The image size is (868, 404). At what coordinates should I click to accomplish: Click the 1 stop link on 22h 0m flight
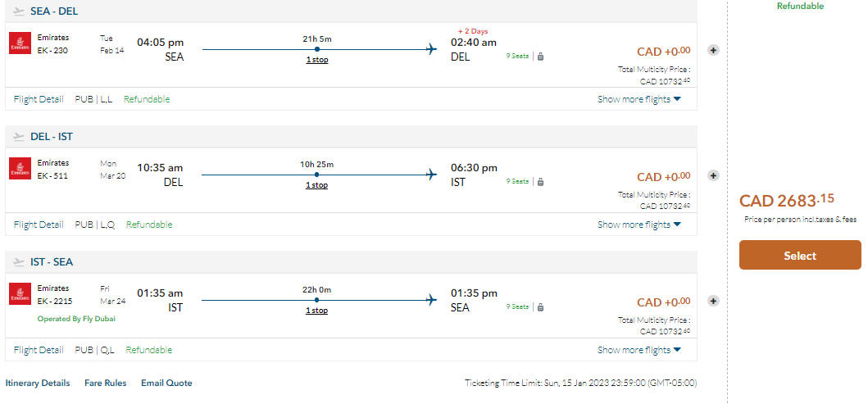pos(316,311)
